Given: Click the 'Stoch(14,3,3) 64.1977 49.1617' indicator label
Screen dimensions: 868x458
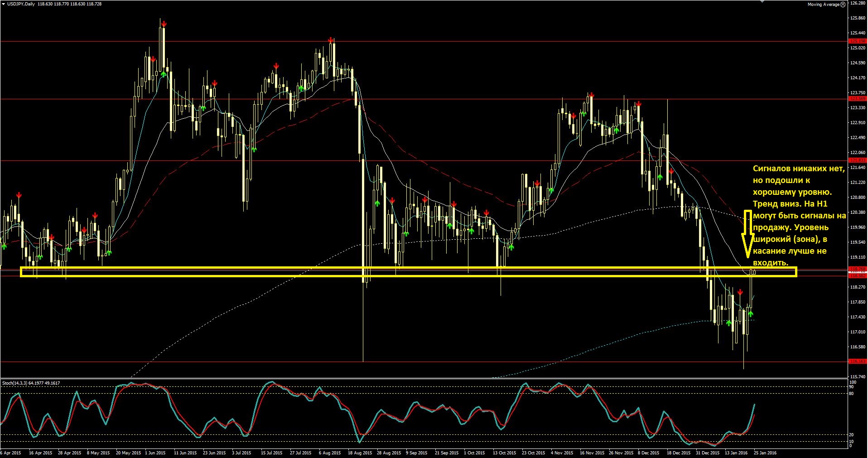Looking at the screenshot, I should click(31, 383).
